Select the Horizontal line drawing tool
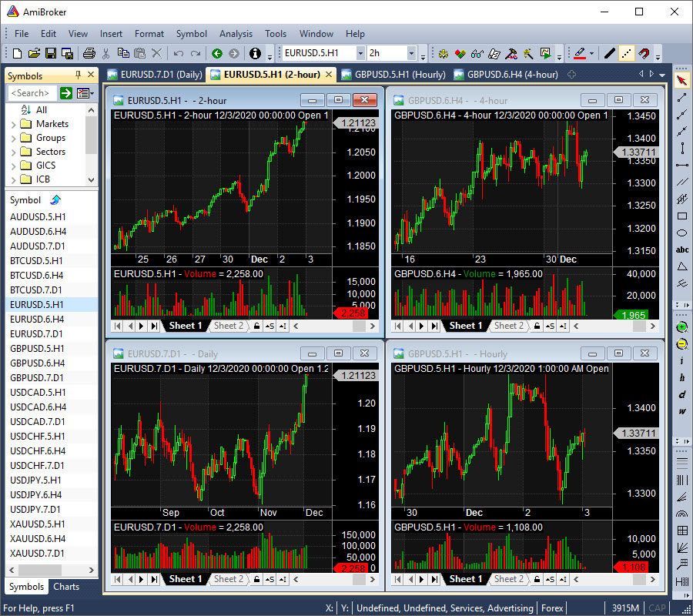693x616 pixels. pos(682,165)
